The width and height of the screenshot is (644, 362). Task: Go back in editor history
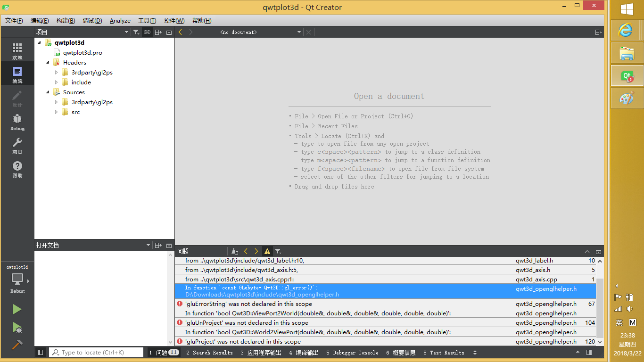(181, 32)
